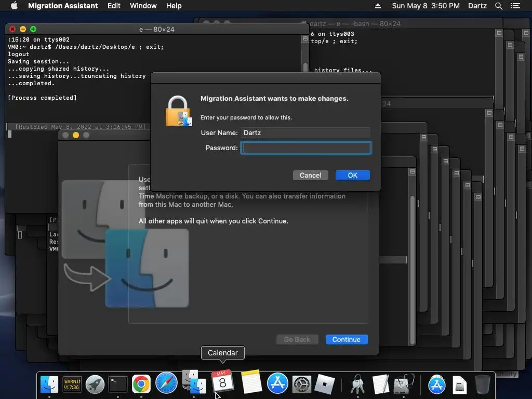Click the Migration Assistant dock icon

click(x=194, y=382)
